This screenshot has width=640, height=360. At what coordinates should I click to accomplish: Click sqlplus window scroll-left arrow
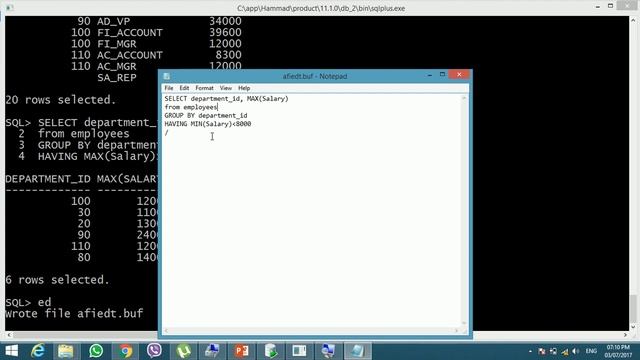(9, 335)
